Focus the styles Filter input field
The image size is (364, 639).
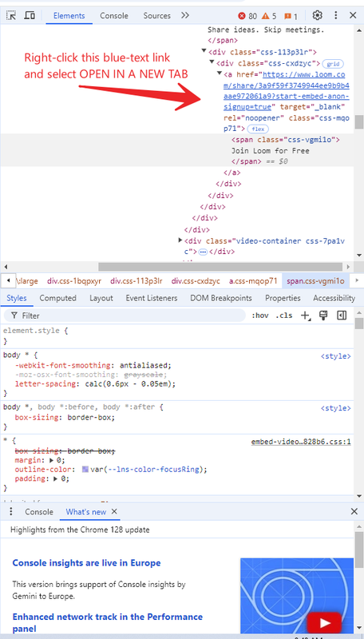click(125, 316)
